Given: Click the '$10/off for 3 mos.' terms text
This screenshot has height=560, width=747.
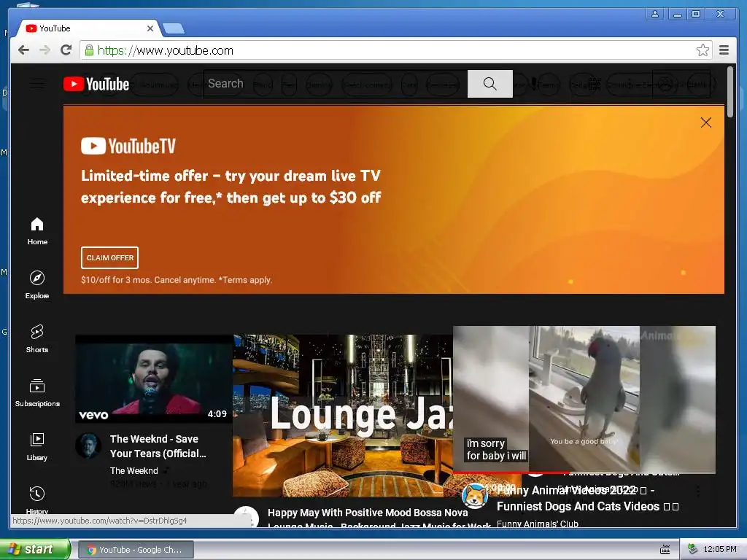Looking at the screenshot, I should click(x=177, y=280).
